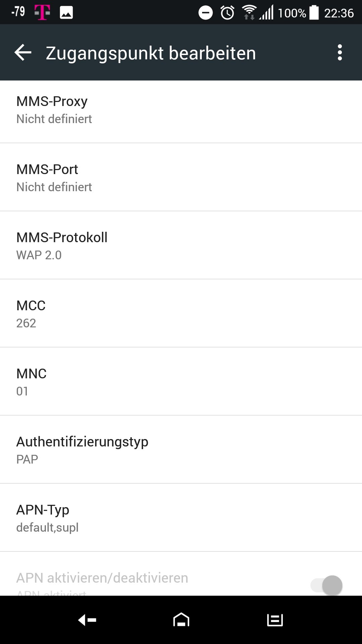Tap the back arrow in header
The height and width of the screenshot is (644, 362).
[x=23, y=53]
